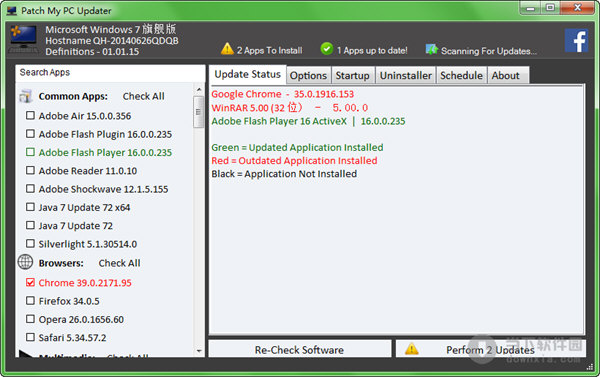Click the Re-Check Software button
Image resolution: width=600 pixels, height=377 pixels.
[x=300, y=349]
